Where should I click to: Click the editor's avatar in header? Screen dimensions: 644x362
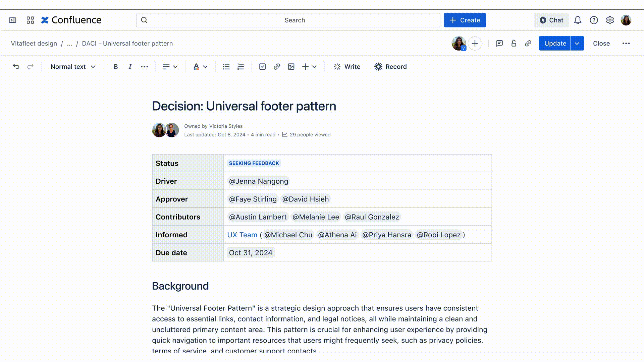coord(459,43)
